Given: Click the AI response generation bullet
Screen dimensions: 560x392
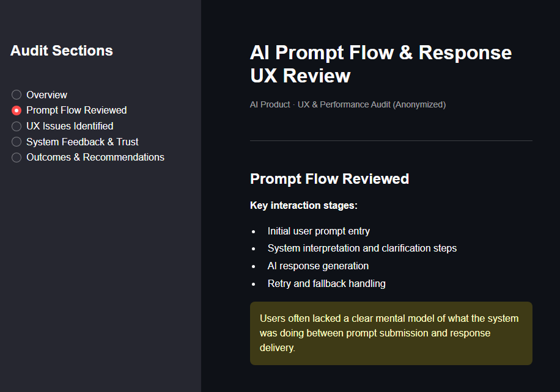Looking at the screenshot, I should (x=318, y=266).
